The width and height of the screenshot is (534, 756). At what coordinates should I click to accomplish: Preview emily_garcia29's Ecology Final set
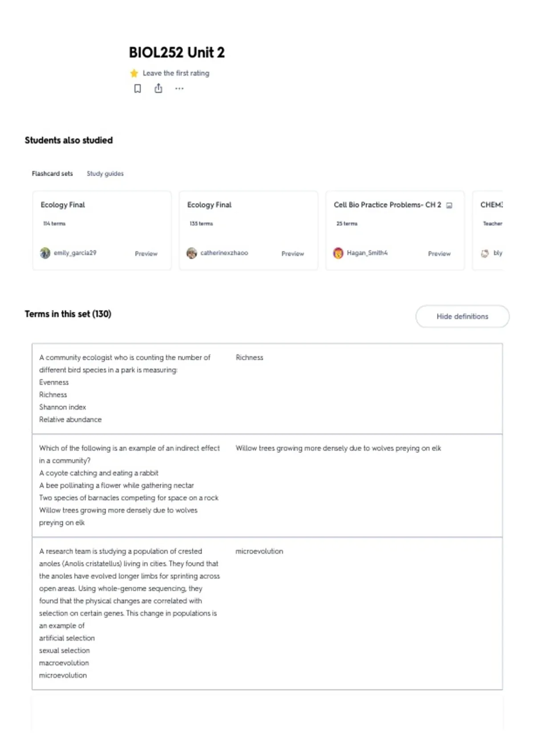click(146, 253)
